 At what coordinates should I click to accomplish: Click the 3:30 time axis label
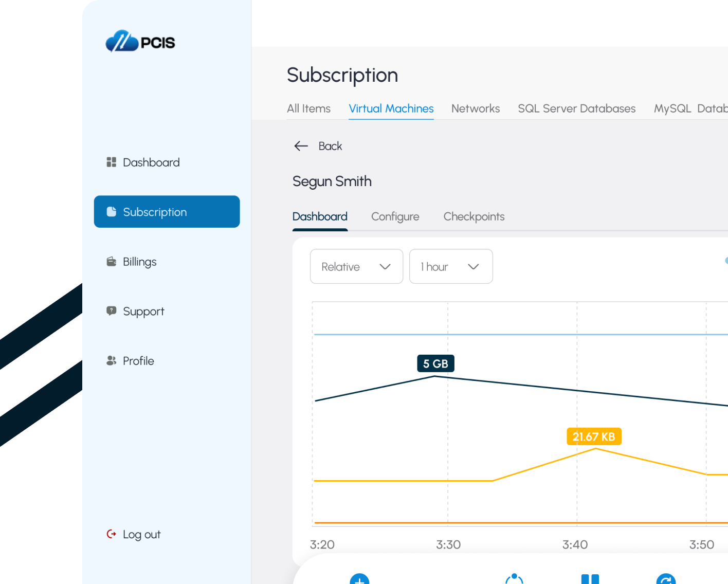(448, 544)
